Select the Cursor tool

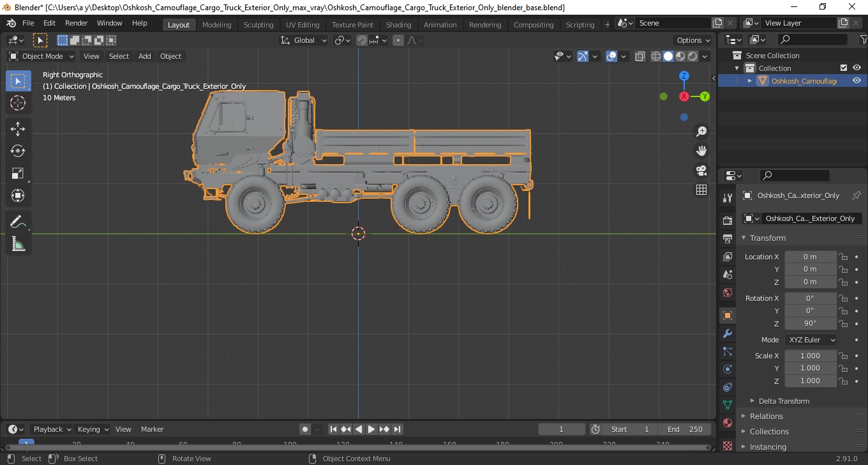(x=18, y=103)
